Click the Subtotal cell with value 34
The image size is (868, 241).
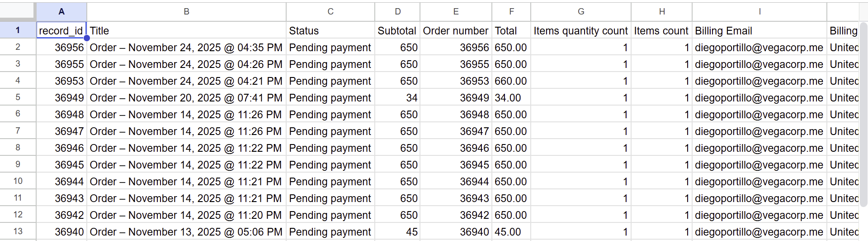pyautogui.click(x=397, y=98)
